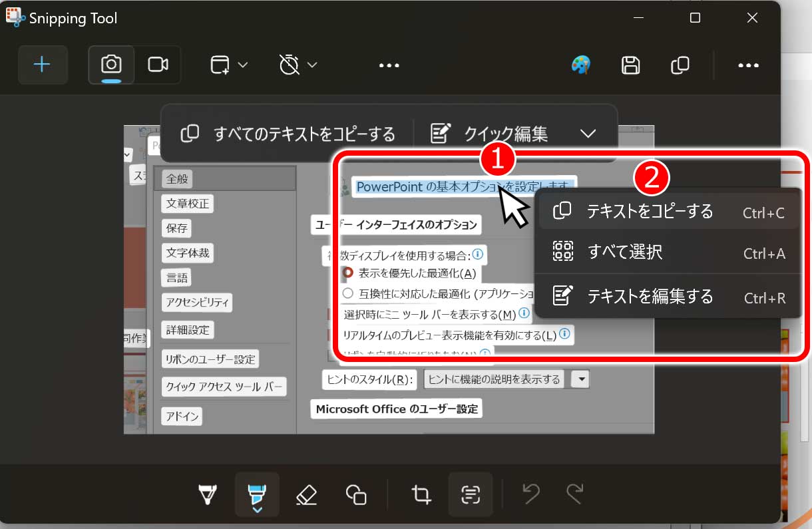Switch to video recording mode
Viewport: 812px width, 529px height.
(x=158, y=65)
